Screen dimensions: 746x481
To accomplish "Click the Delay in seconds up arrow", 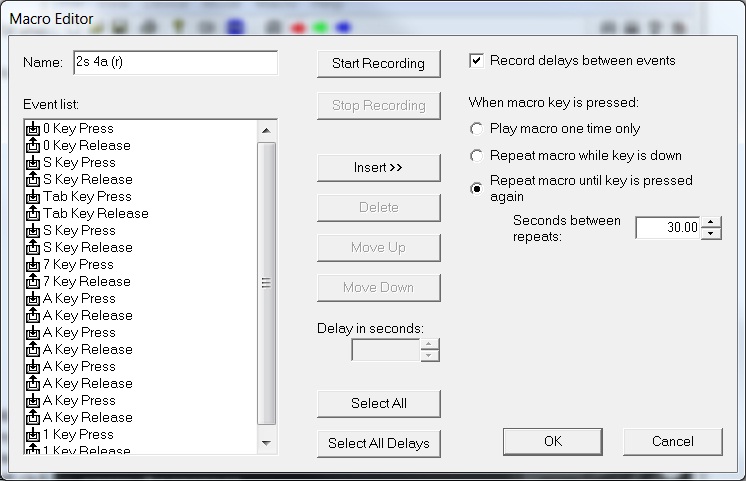I will click(429, 344).
